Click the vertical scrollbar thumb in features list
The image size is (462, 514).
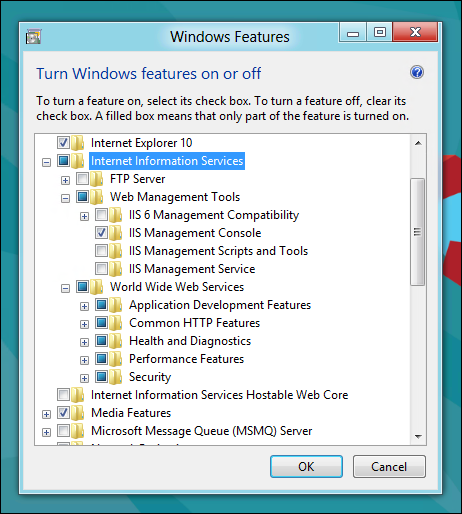coord(418,232)
